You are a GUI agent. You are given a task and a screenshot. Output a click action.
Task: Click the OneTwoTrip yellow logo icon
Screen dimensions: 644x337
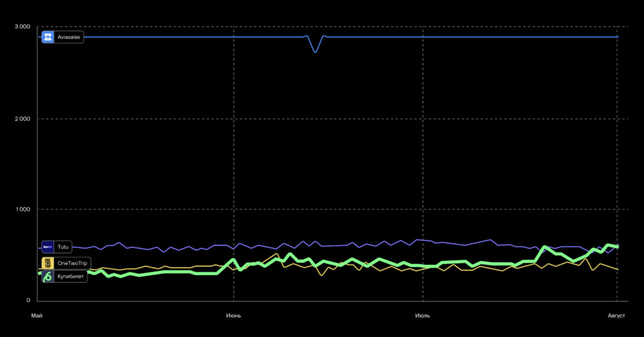coord(48,263)
